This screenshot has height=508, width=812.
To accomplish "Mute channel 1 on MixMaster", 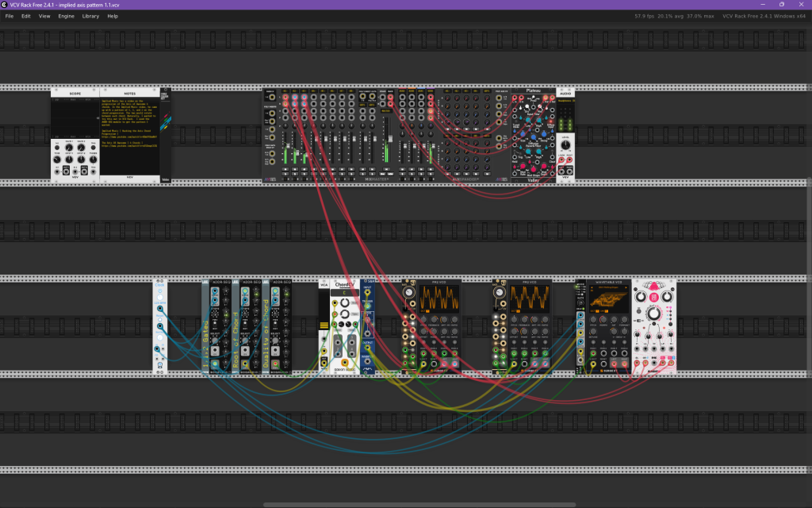I will click(x=285, y=169).
